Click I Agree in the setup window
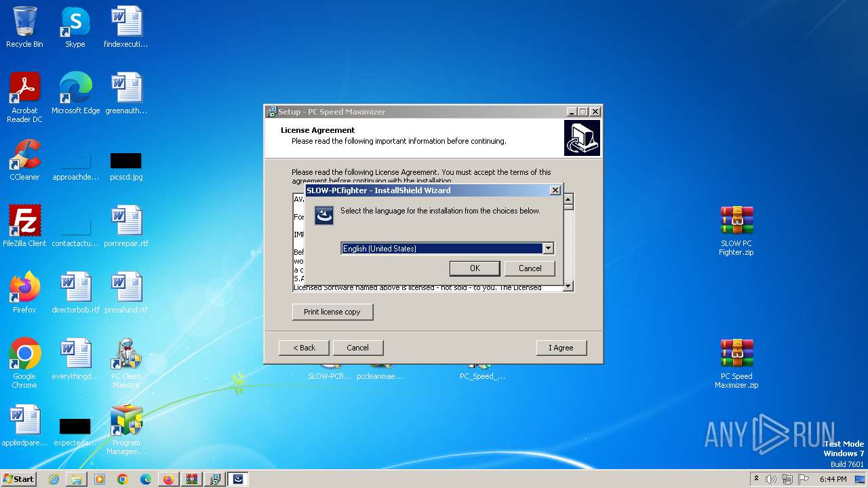 pyautogui.click(x=561, y=348)
